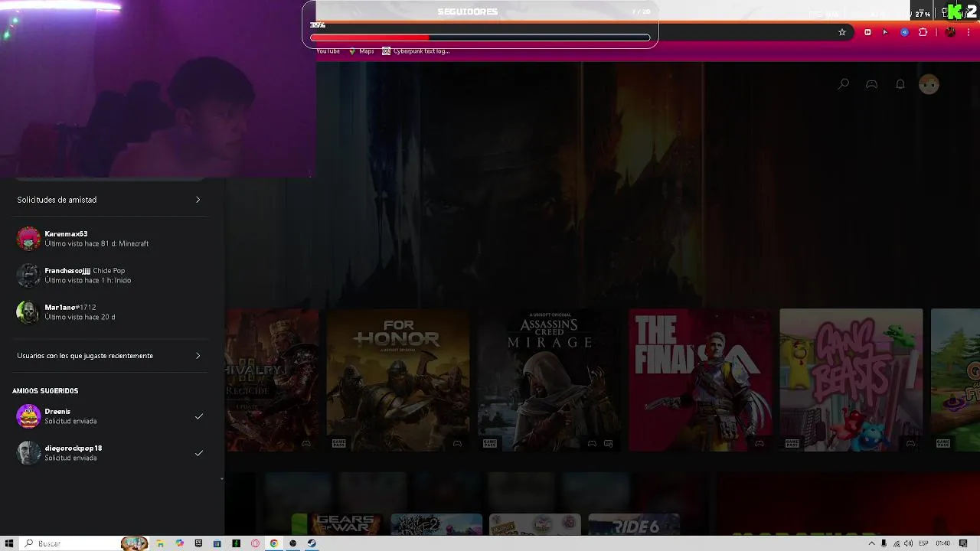
Task: Expand Solicitudes de amistad chevron
Action: click(198, 200)
